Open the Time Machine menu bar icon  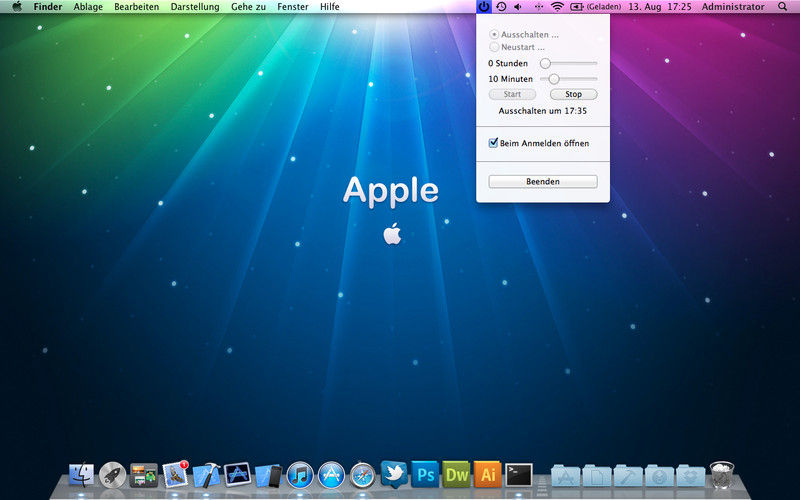pyautogui.click(x=502, y=7)
